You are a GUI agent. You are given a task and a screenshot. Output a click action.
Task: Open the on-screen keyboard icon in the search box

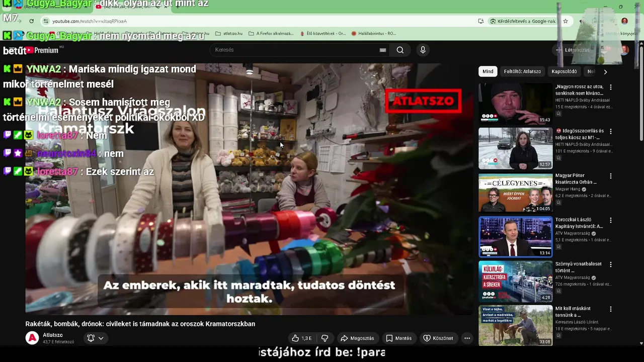[383, 50]
